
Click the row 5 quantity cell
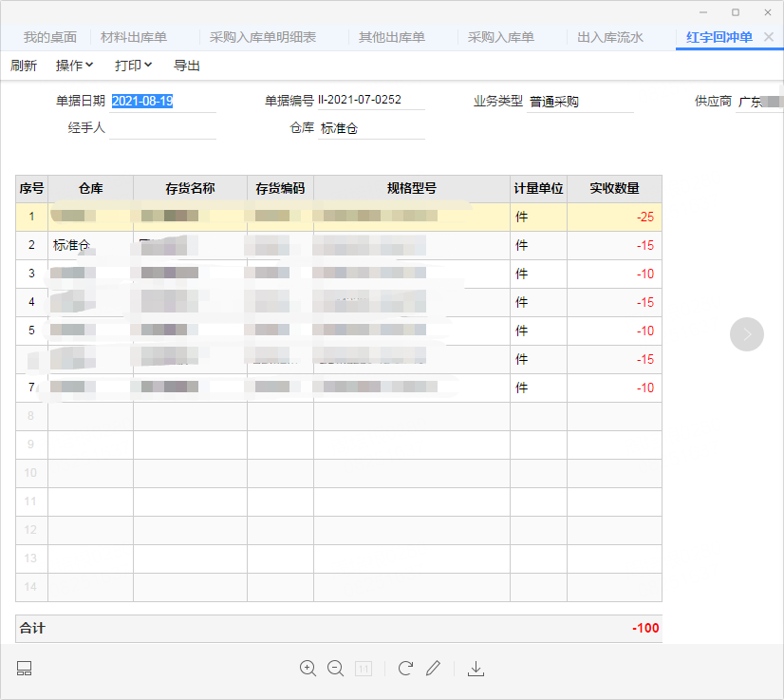click(x=614, y=331)
